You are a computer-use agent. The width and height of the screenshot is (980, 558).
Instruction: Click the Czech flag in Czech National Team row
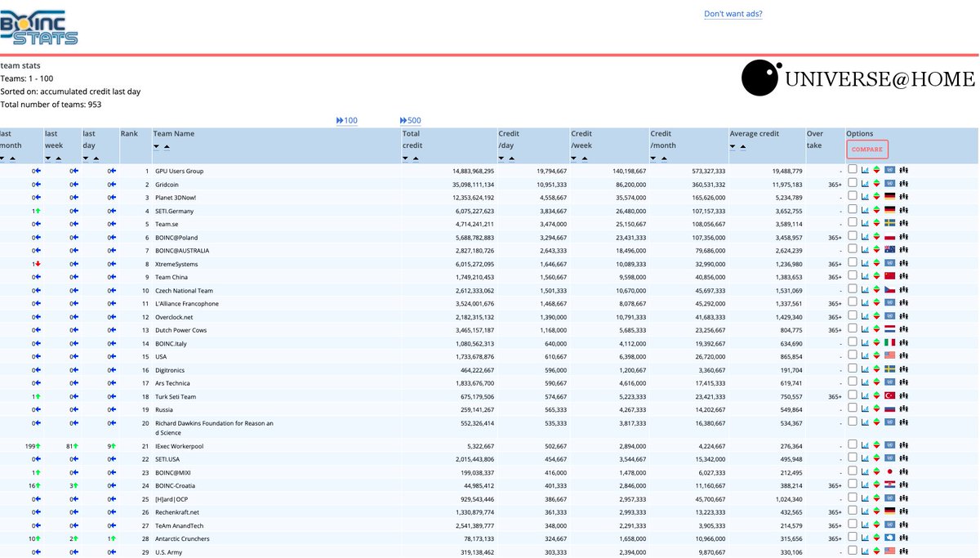coord(890,290)
